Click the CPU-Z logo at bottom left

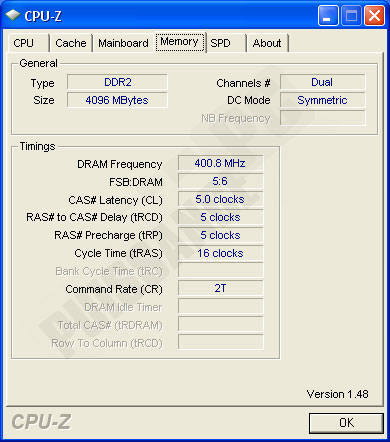click(41, 421)
